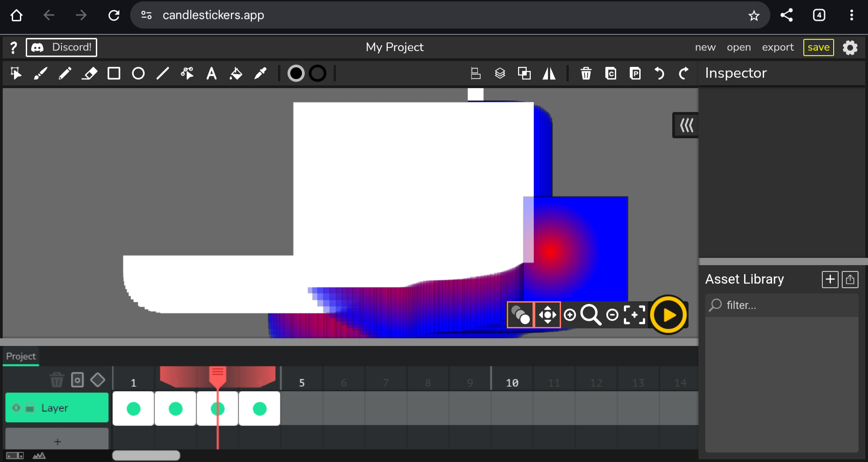868x462 pixels.
Task: Open the fill color swatch
Action: [296, 73]
